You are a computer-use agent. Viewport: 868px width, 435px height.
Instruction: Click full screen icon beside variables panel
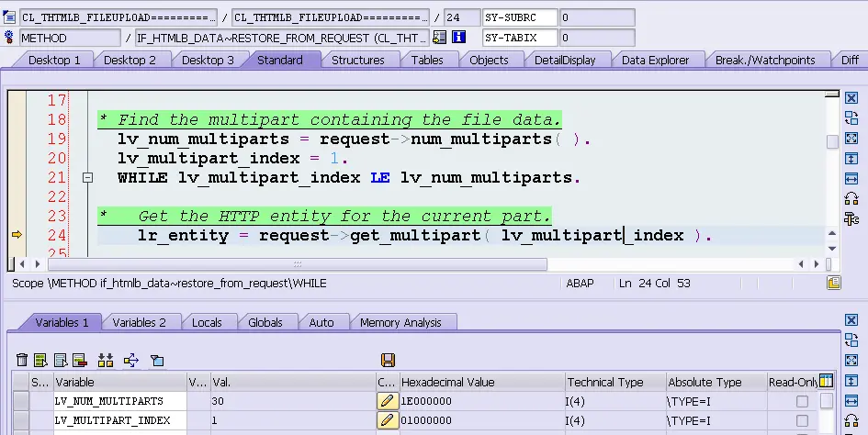(x=851, y=361)
